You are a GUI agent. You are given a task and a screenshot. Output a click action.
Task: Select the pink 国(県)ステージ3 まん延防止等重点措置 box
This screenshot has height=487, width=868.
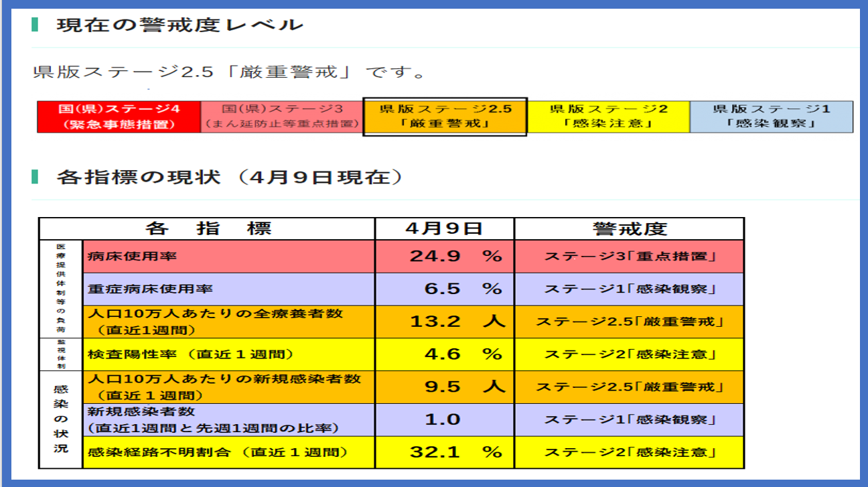pos(281,117)
